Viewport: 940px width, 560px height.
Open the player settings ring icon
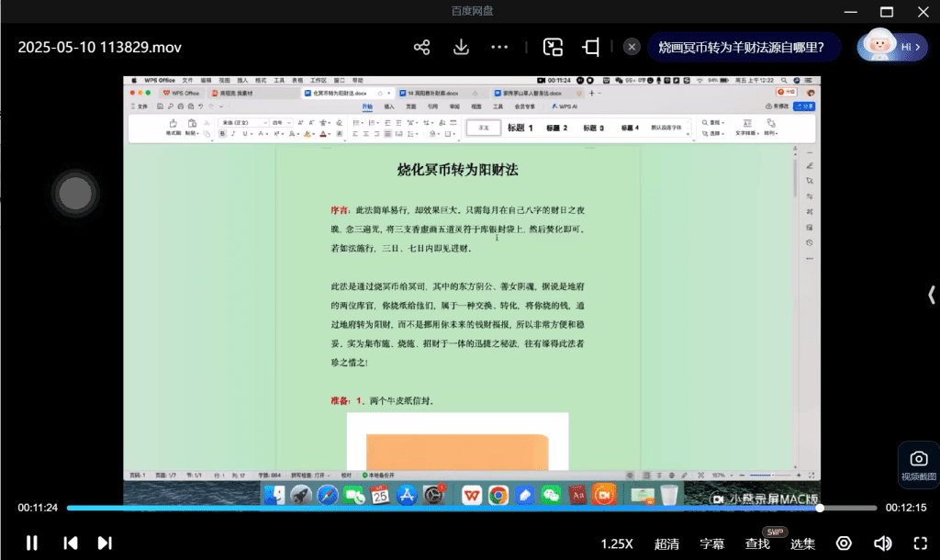844,543
